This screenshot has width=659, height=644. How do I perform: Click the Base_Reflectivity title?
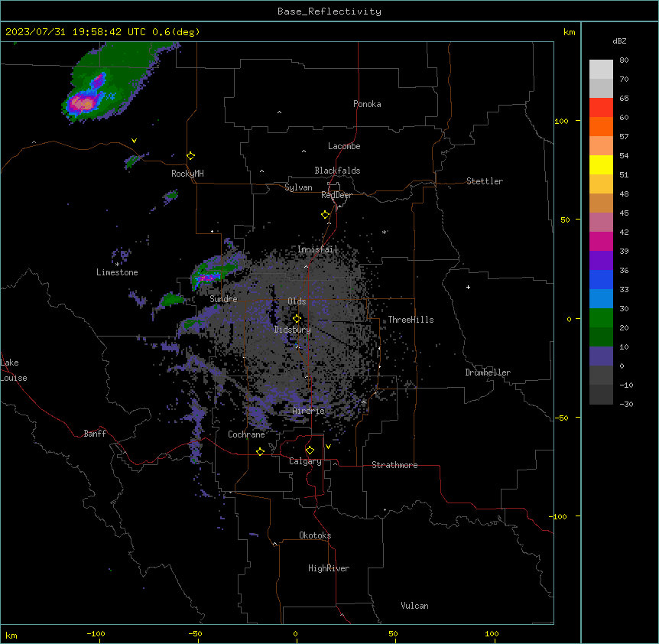tap(329, 11)
